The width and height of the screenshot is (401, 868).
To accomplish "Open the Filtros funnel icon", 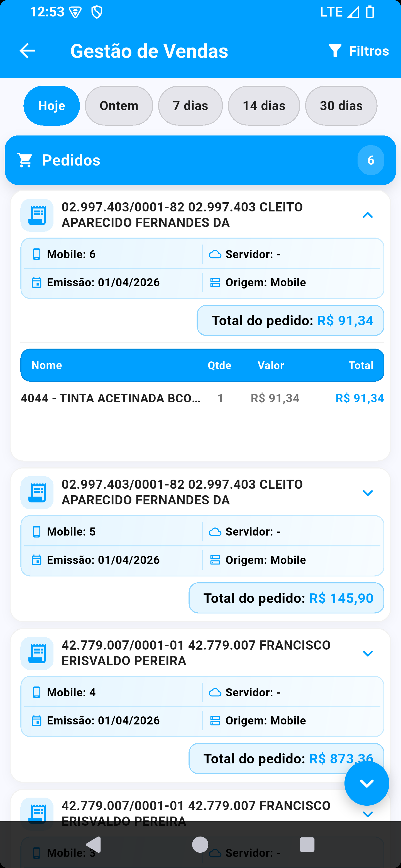I will [335, 51].
